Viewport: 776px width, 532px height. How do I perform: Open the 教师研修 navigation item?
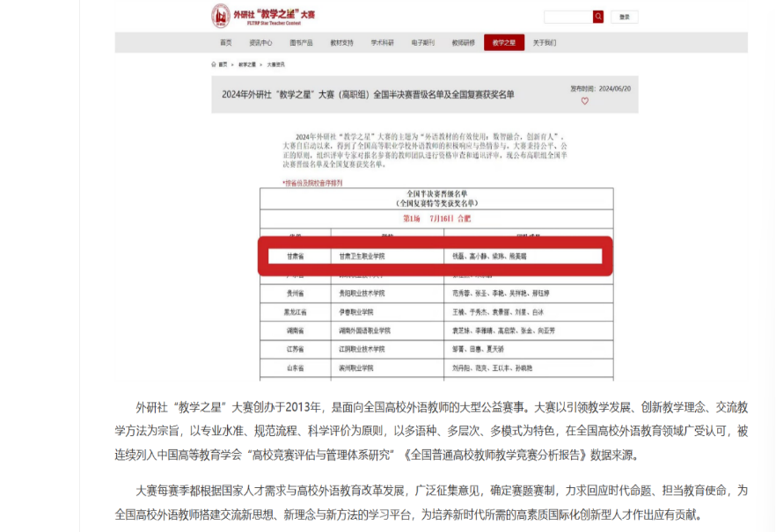pos(463,43)
